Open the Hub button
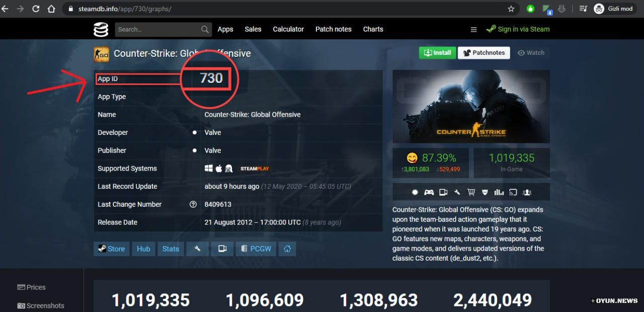This screenshot has width=644, height=312. click(x=143, y=249)
